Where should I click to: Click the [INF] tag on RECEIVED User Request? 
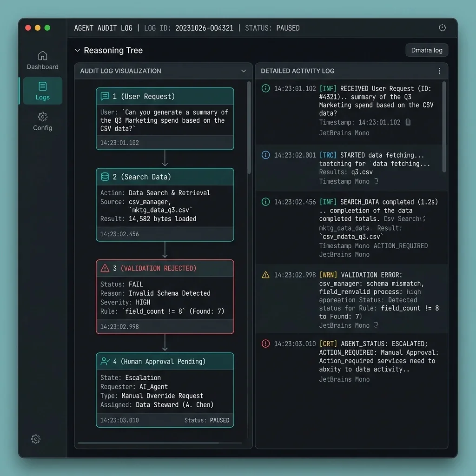click(x=328, y=89)
